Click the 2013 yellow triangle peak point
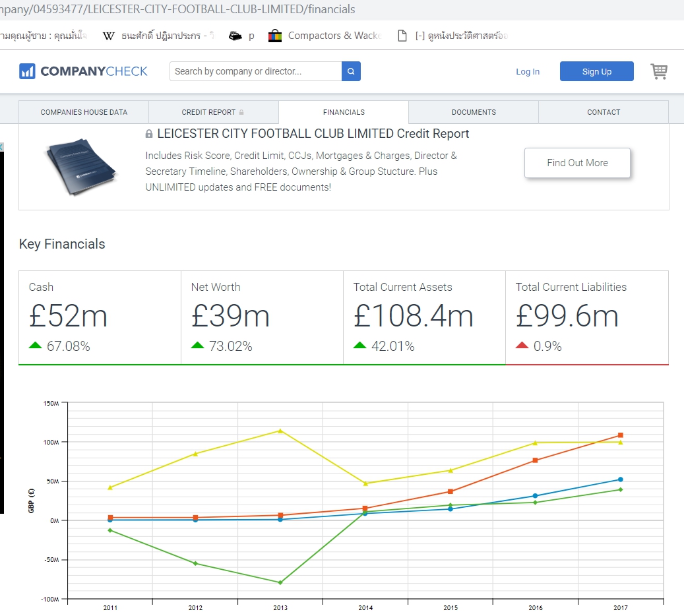684x616 pixels. pos(280,431)
